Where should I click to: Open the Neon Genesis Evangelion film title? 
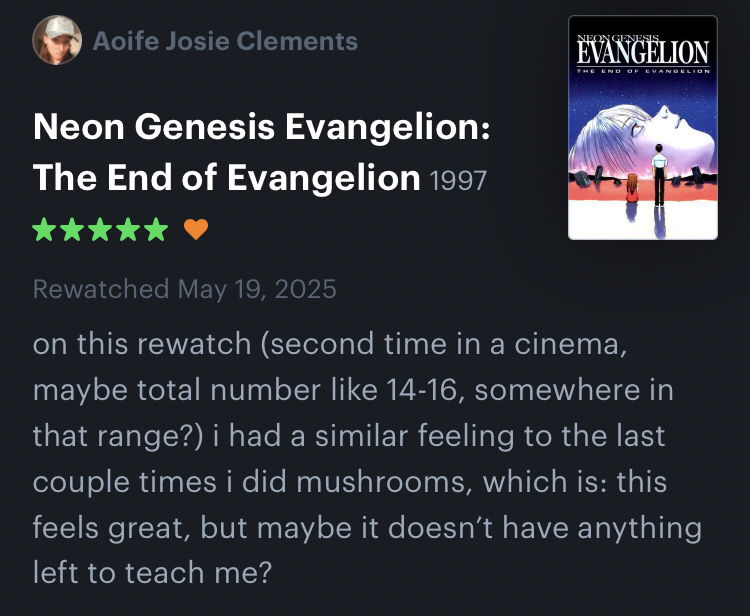(x=262, y=128)
